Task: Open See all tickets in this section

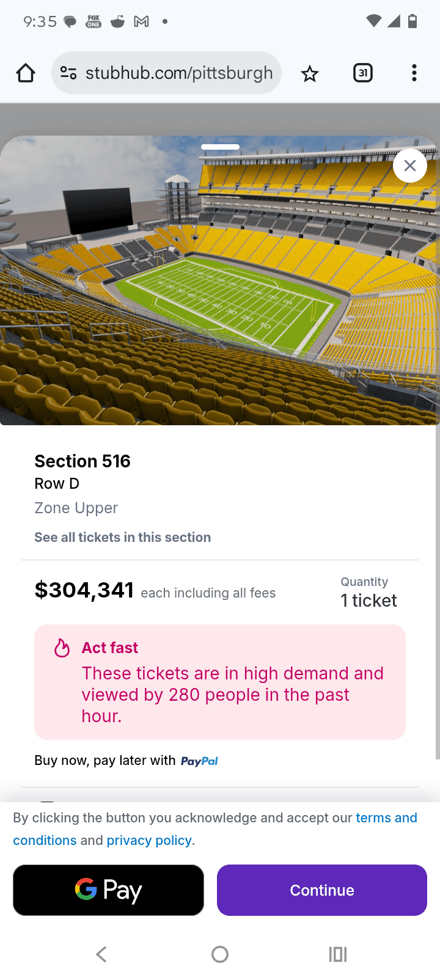Action: pos(122,538)
